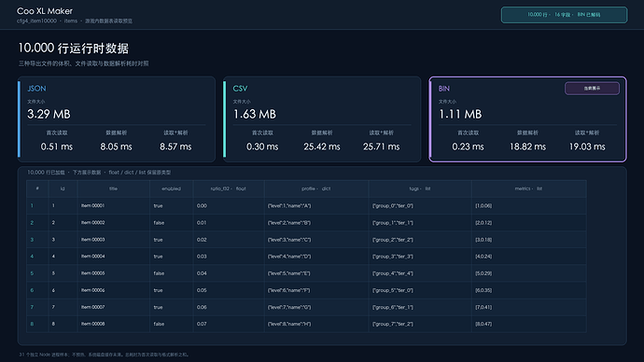
Task: Click the CSV file size 1.63 MB
Action: coord(255,114)
